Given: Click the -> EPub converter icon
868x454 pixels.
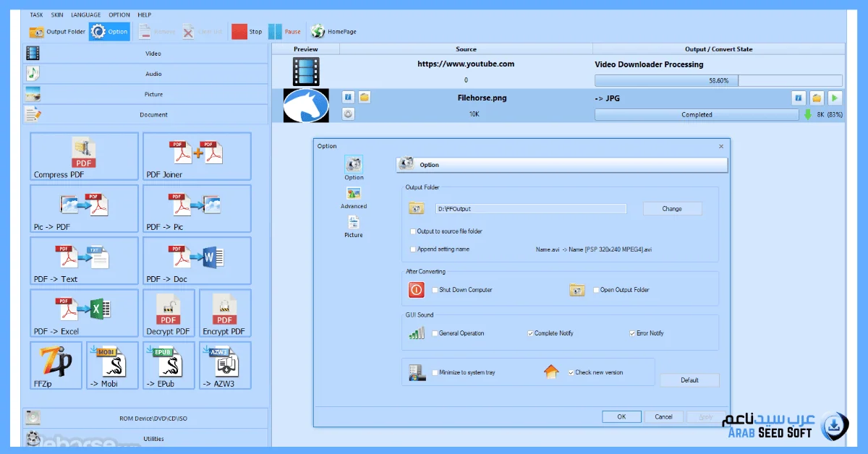Looking at the screenshot, I should point(169,365).
